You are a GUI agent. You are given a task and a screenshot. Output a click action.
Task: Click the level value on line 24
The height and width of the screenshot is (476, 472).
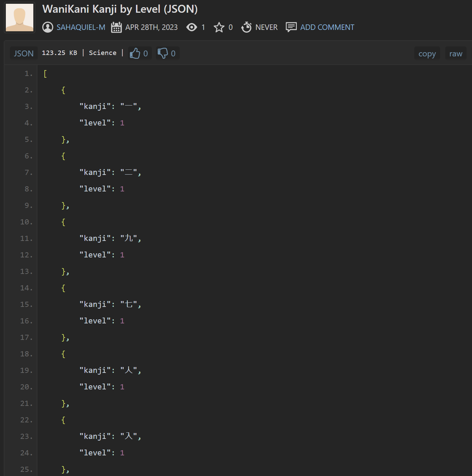122,453
